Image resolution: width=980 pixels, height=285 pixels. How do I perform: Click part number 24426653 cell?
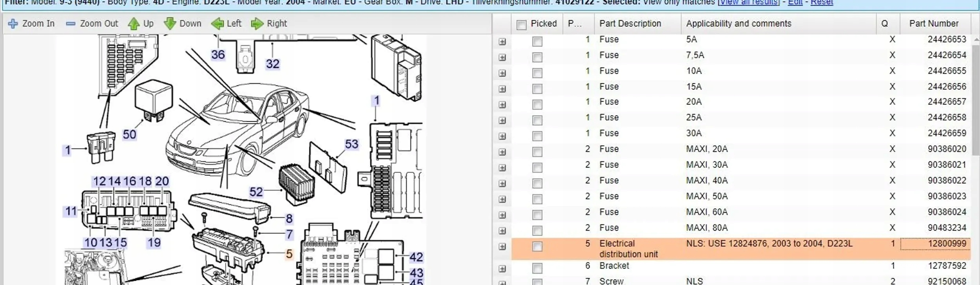point(947,39)
